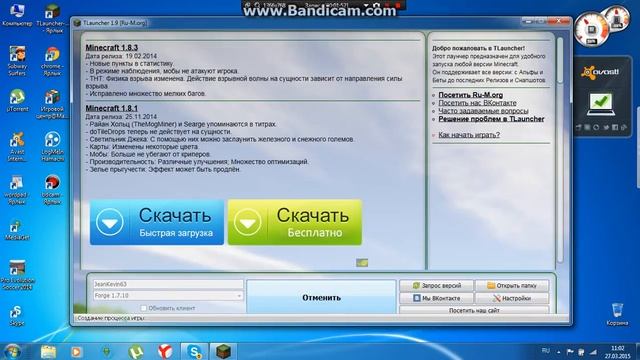The image size is (640, 360).
Task: Click the Minecraft 1.8.1 heading
Action: tap(111, 108)
